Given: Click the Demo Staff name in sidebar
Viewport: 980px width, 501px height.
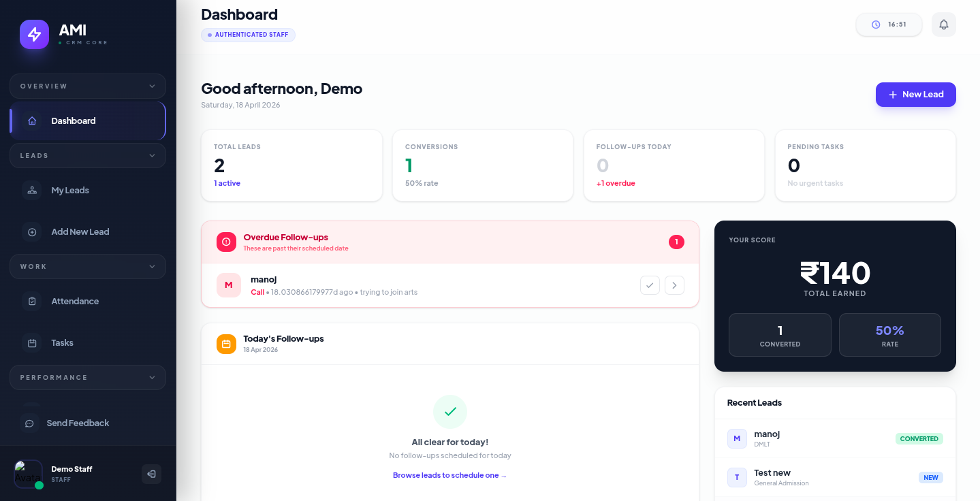Looking at the screenshot, I should [72, 469].
